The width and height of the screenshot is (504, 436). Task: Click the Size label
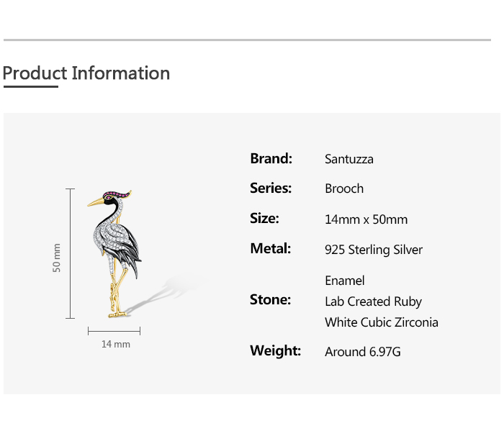(x=264, y=219)
